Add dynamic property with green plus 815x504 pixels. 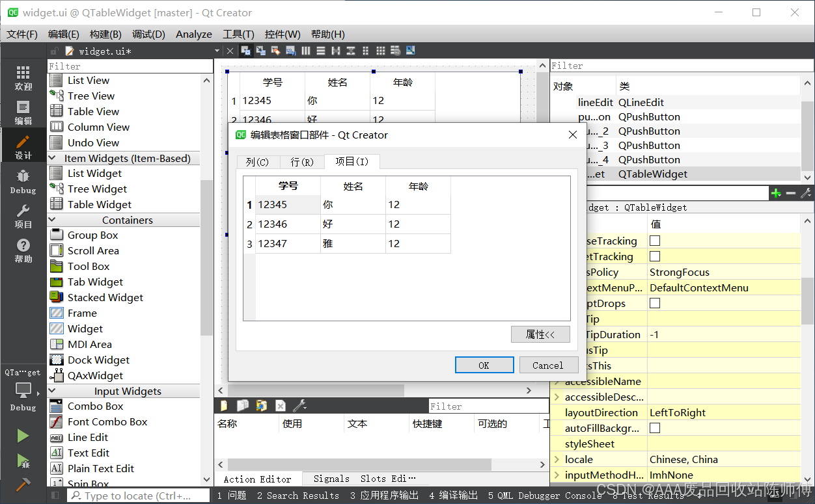coord(776,193)
